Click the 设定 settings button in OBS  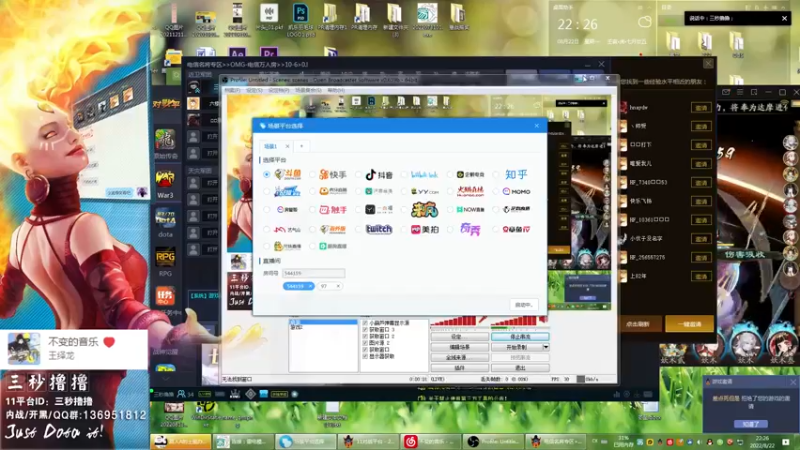click(459, 337)
